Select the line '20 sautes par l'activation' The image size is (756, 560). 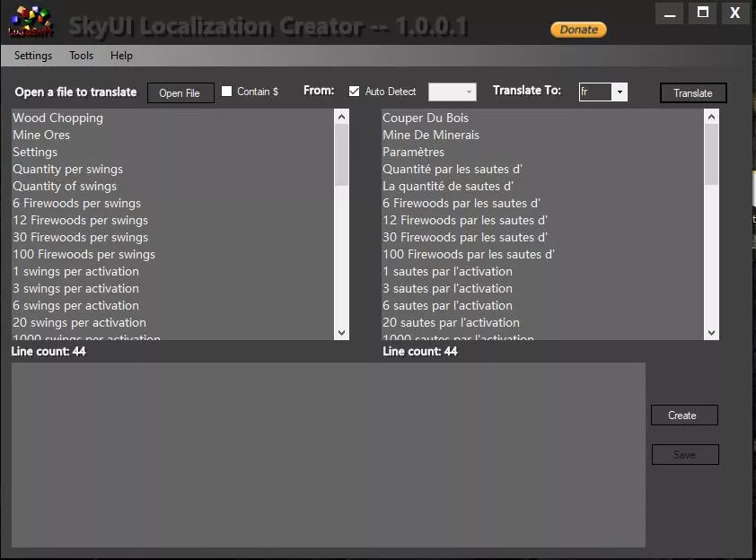pyautogui.click(x=452, y=323)
